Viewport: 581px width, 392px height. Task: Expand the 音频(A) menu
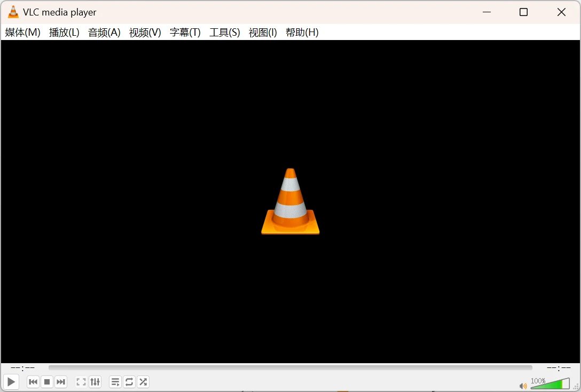[104, 33]
